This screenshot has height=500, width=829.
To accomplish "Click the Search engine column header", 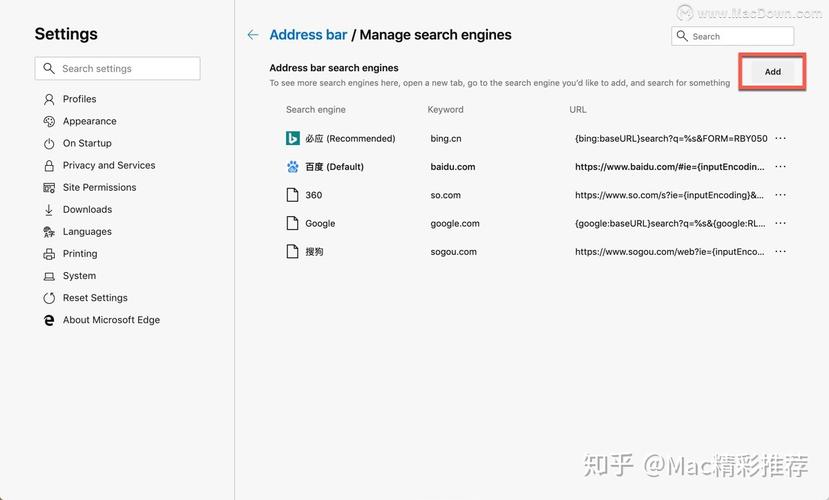I will (316, 109).
